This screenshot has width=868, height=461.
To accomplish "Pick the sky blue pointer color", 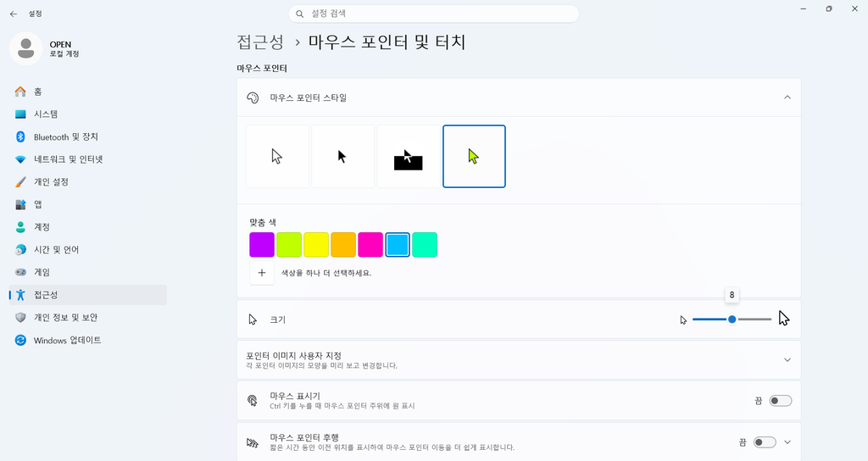I will click(398, 245).
